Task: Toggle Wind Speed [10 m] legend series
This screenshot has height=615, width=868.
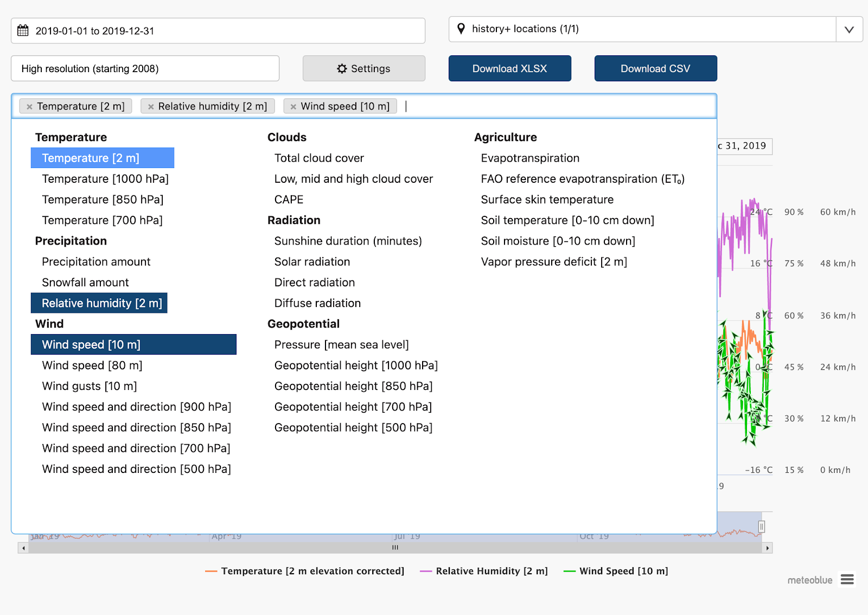Action: [616, 571]
